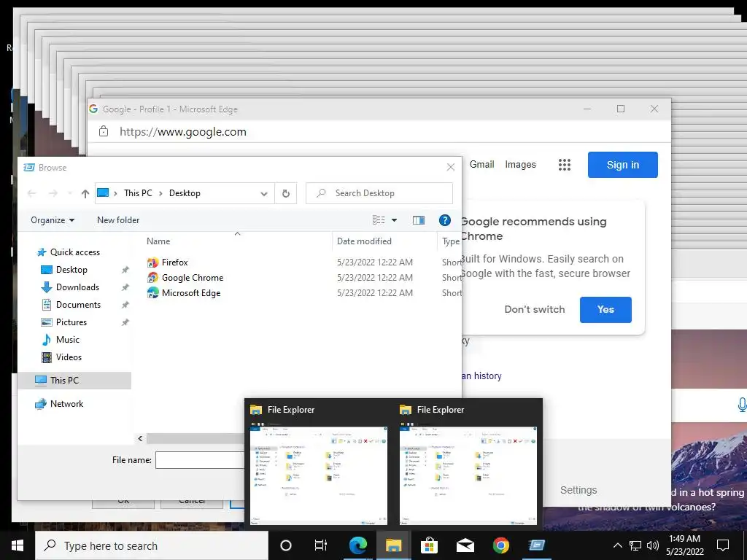Viewport: 747px width, 560px height.
Task: Click This PC in the address breadcrumb
Action: pyautogui.click(x=138, y=193)
